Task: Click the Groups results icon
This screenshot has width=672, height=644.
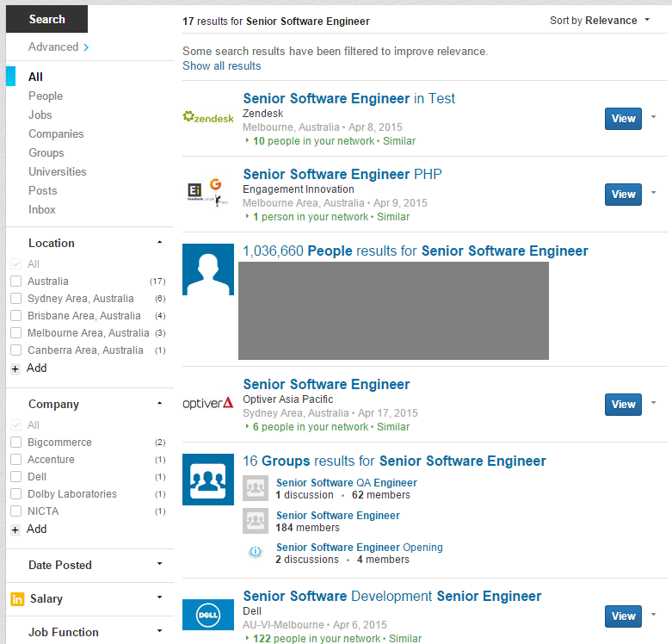Action: [208, 479]
